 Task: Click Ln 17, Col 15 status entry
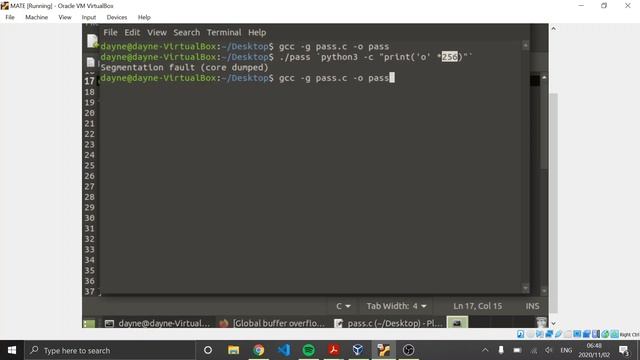tap(478, 306)
